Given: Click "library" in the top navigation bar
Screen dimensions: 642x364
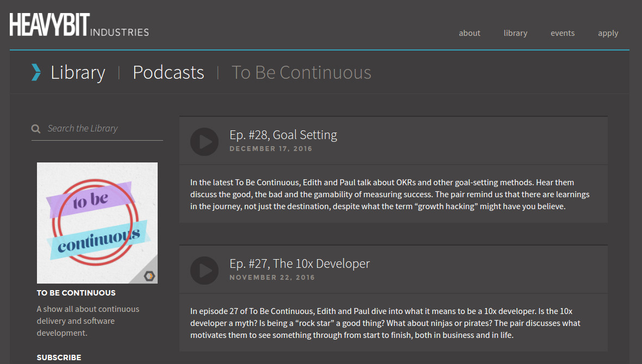Looking at the screenshot, I should (515, 33).
